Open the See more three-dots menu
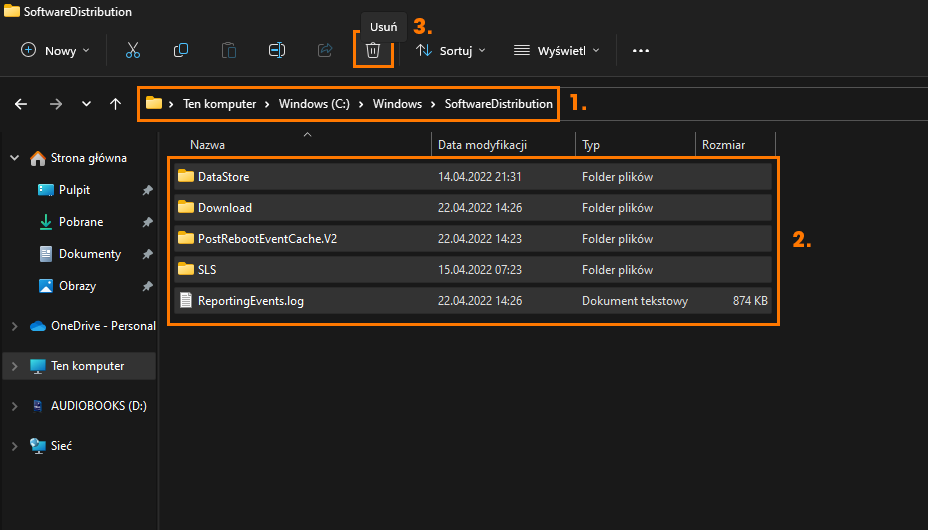This screenshot has height=530, width=928. (x=641, y=51)
